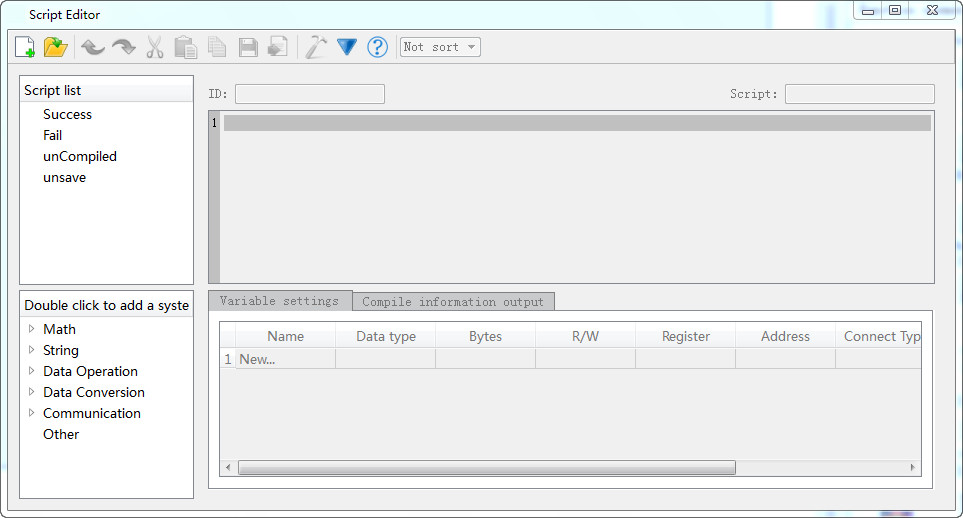Viewport: 963px width, 518px height.
Task: Click row 1 header in variable table
Action: coord(228,359)
